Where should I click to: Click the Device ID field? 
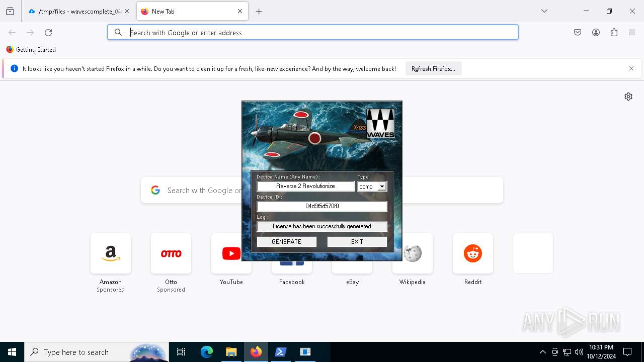[322, 206]
